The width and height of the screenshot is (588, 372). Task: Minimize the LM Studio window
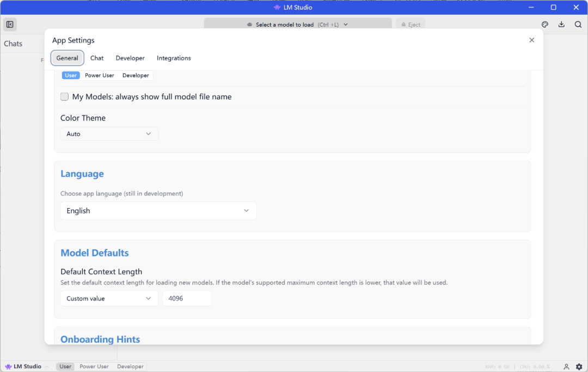tap(531, 7)
